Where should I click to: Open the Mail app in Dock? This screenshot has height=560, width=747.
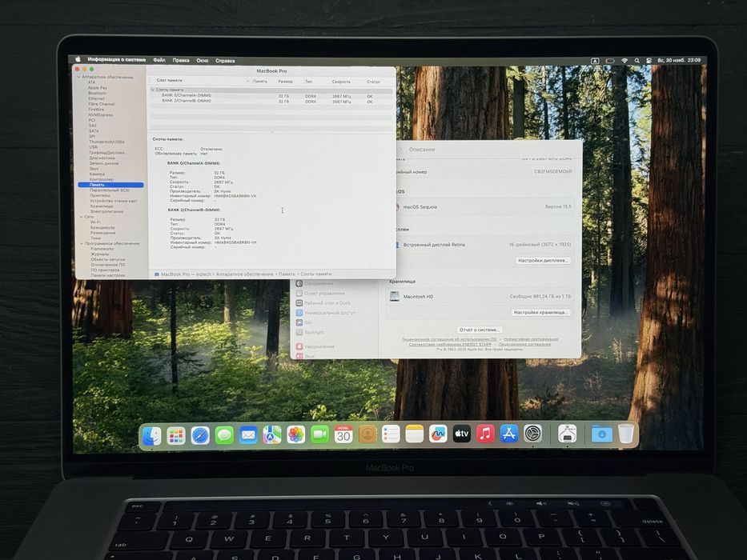[x=248, y=434]
